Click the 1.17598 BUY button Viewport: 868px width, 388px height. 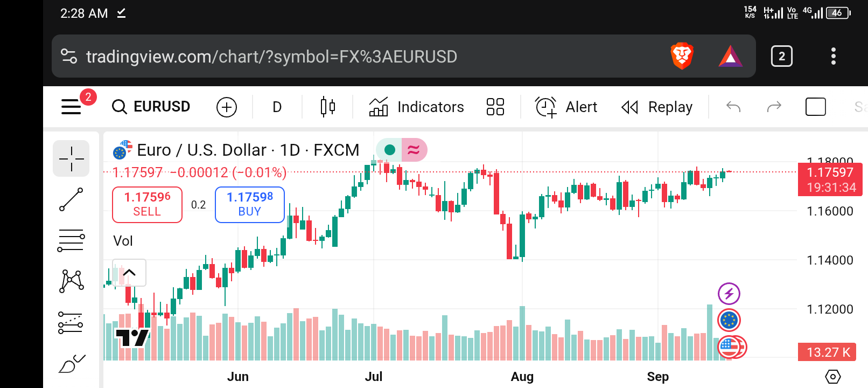[x=250, y=204]
